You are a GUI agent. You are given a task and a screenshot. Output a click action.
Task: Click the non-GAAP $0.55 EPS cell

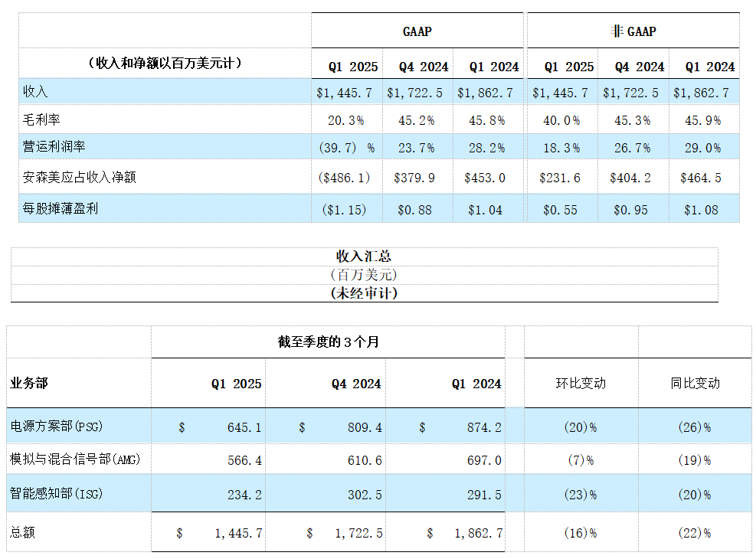(561, 210)
